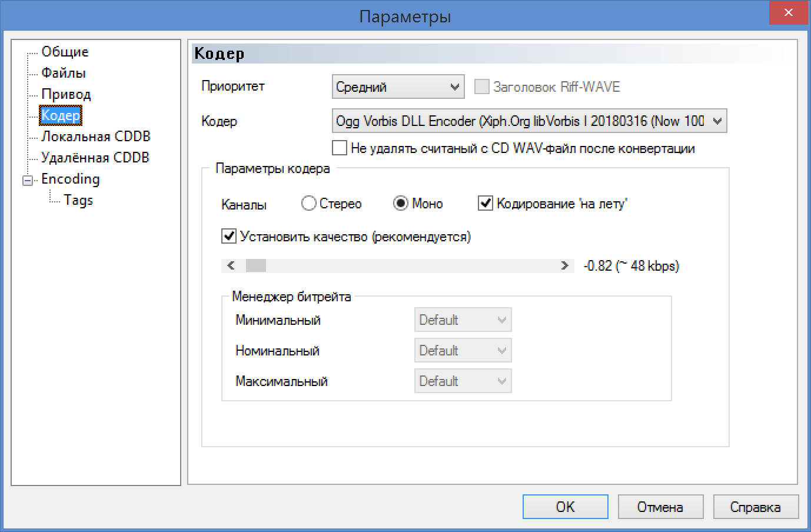
Task: Go to the Файлы settings page
Action: click(x=64, y=73)
